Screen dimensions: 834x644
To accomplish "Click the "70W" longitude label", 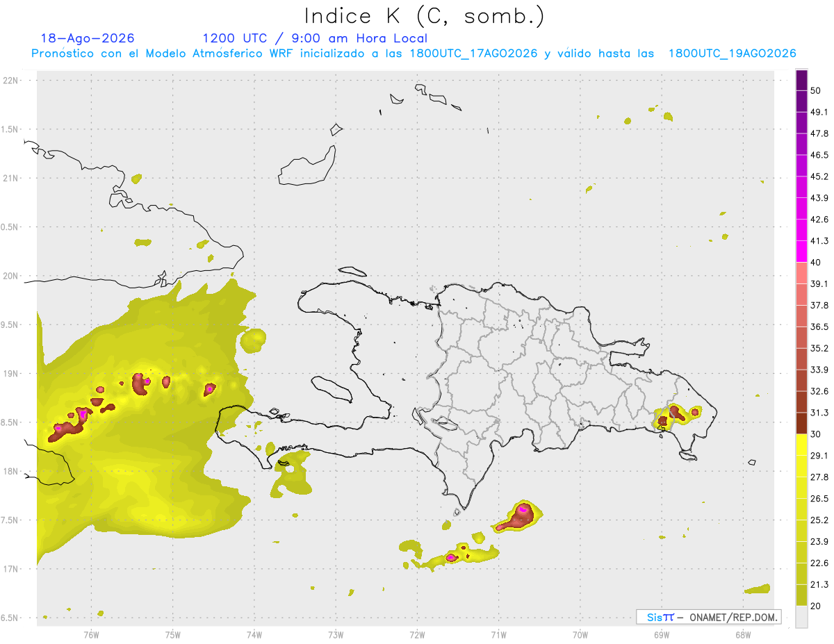I will tap(580, 634).
